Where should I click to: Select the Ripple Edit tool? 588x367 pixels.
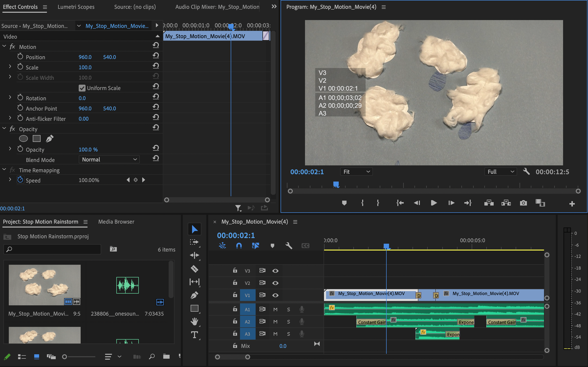click(x=194, y=255)
